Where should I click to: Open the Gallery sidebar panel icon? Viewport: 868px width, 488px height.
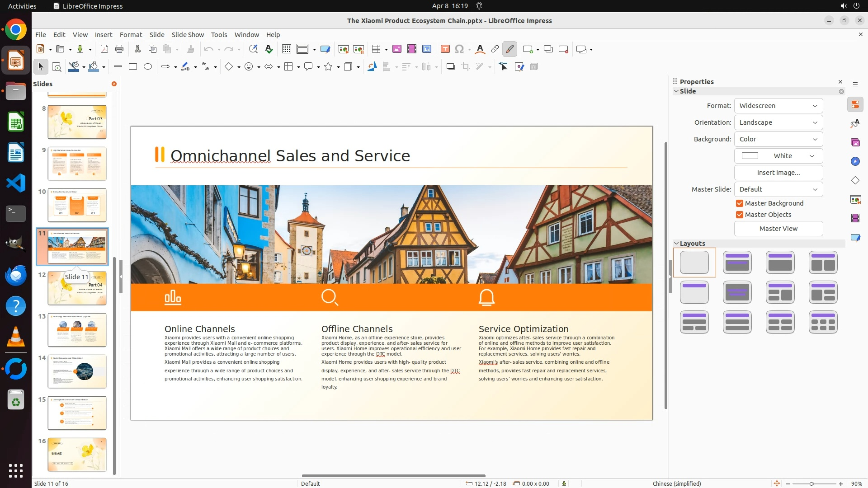click(855, 143)
